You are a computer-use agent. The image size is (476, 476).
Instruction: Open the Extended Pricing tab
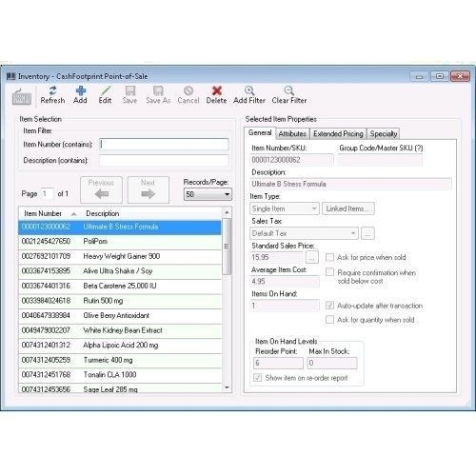(x=338, y=134)
